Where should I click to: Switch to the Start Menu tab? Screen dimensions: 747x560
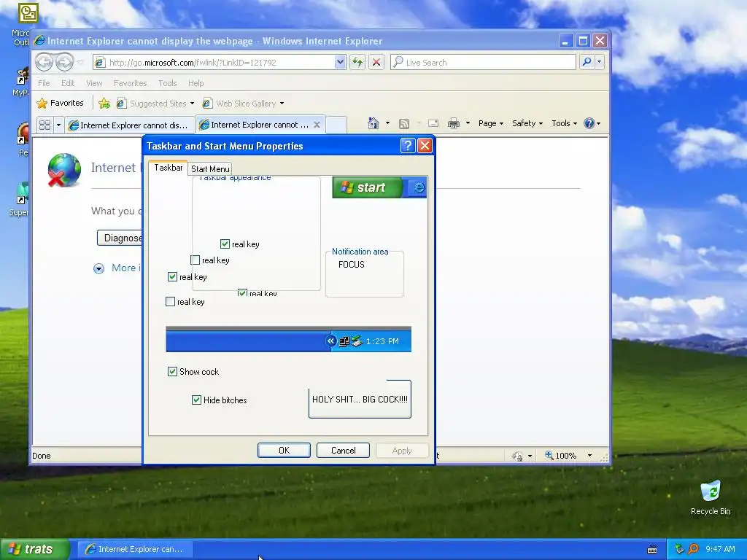pyautogui.click(x=210, y=169)
